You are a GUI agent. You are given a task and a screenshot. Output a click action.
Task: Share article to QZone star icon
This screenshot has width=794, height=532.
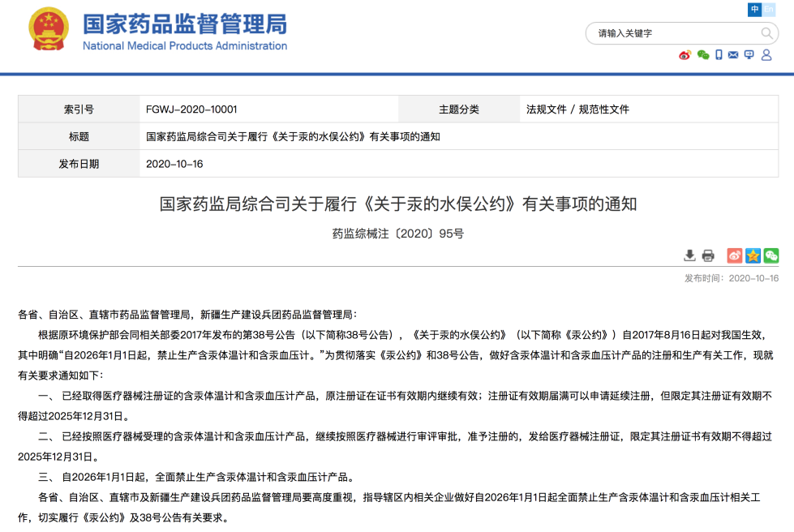(753, 255)
